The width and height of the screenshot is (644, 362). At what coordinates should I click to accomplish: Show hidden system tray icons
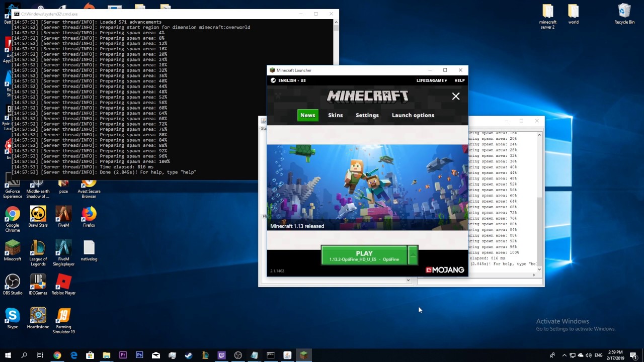pyautogui.click(x=564, y=355)
